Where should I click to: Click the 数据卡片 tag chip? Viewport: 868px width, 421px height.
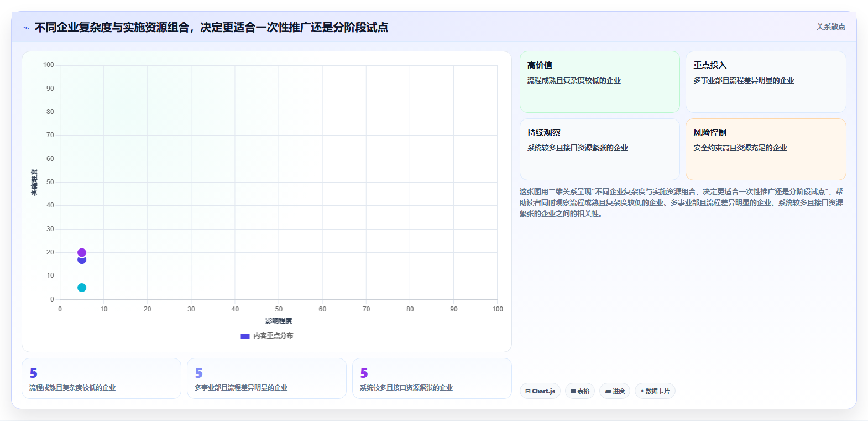click(655, 391)
